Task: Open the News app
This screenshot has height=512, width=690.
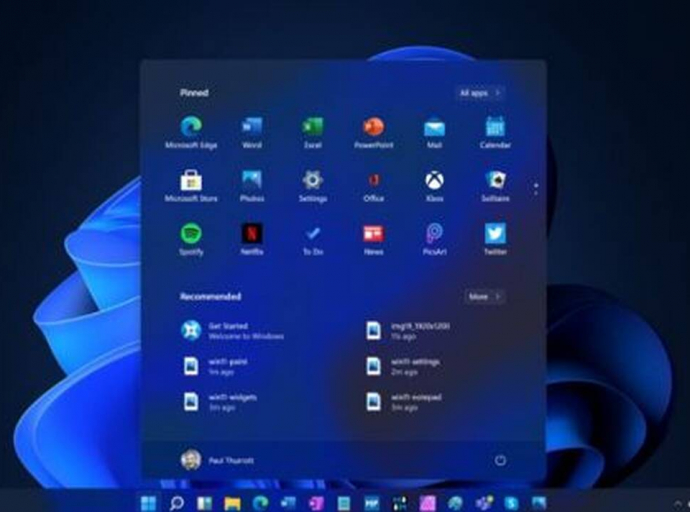Action: (374, 239)
